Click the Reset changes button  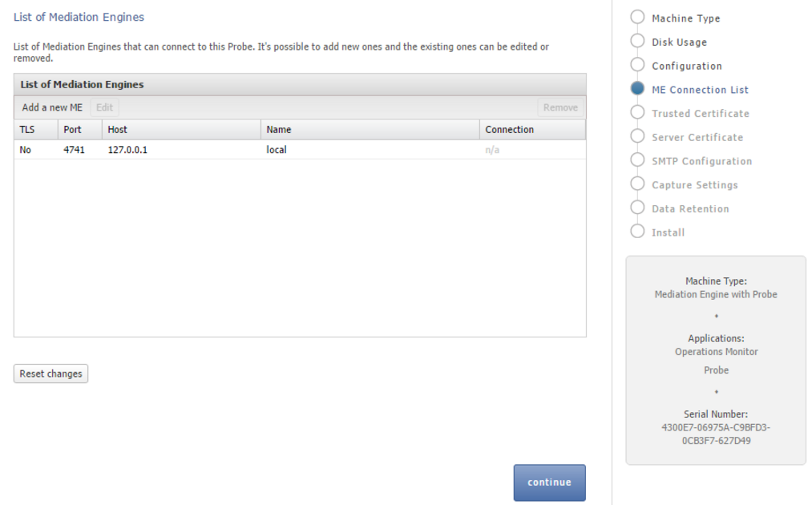tap(50, 374)
